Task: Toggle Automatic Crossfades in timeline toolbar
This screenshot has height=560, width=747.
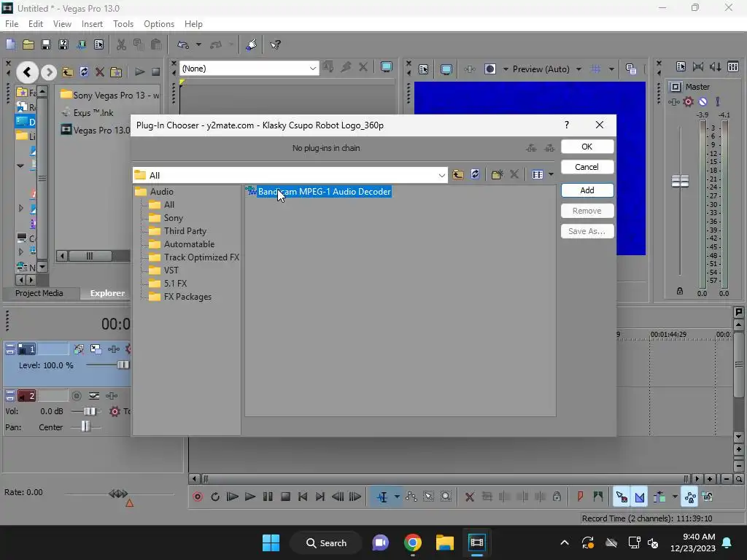Action: pyautogui.click(x=639, y=497)
